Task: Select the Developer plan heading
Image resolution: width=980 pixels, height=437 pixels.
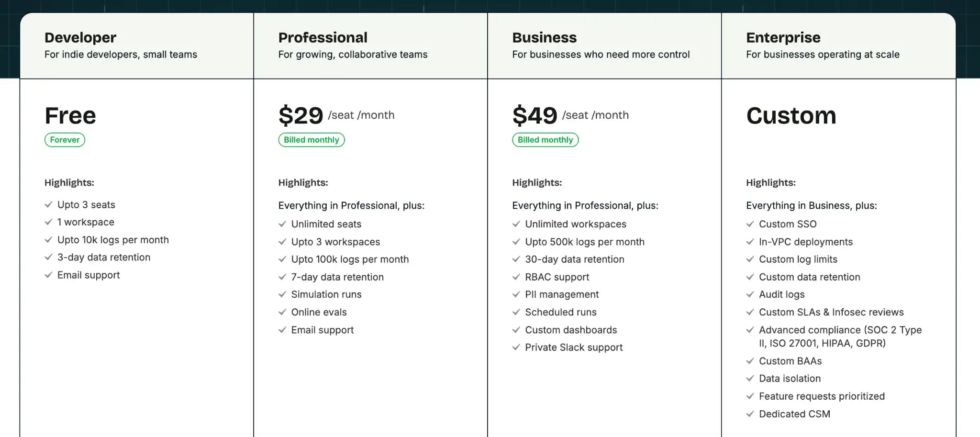Action: point(80,37)
